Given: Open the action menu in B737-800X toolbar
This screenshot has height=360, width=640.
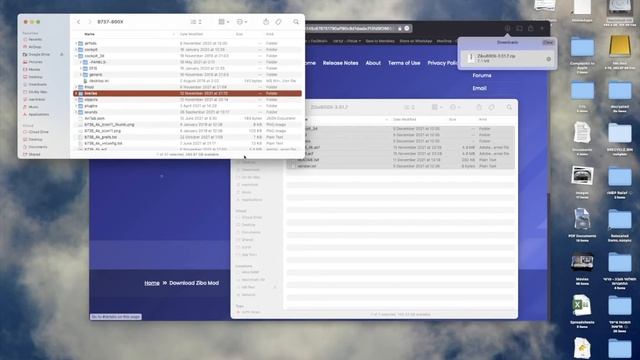Looking at the screenshot, I should point(242,22).
